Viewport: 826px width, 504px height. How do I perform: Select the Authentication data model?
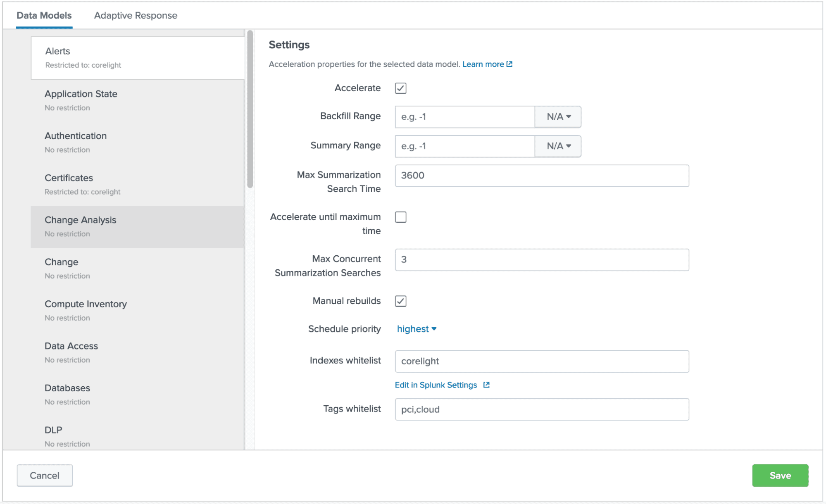tap(76, 136)
